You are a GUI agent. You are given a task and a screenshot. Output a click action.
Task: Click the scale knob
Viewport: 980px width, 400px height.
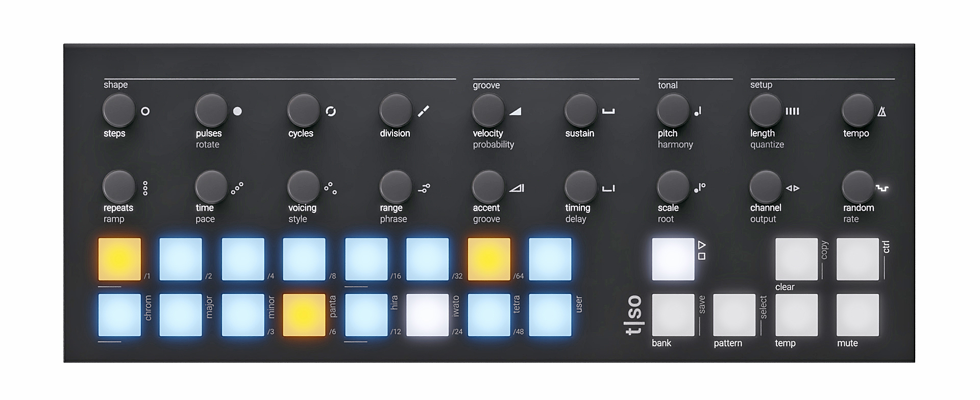click(x=673, y=186)
